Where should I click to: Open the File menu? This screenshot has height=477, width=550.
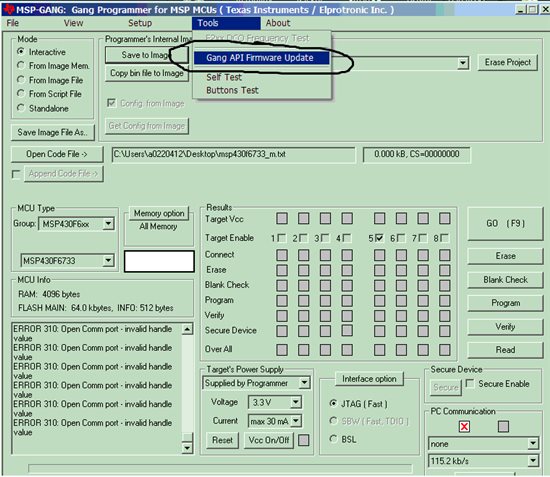[x=13, y=23]
